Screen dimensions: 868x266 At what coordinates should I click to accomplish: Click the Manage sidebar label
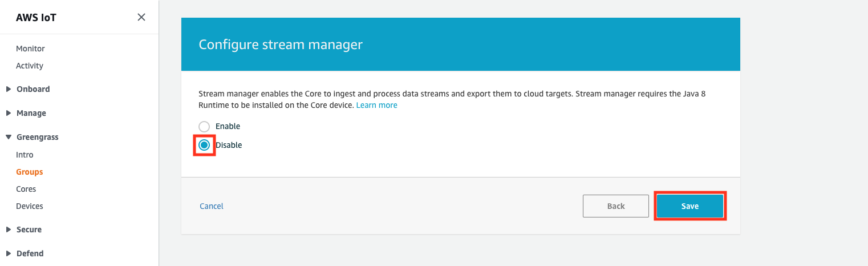click(x=31, y=113)
